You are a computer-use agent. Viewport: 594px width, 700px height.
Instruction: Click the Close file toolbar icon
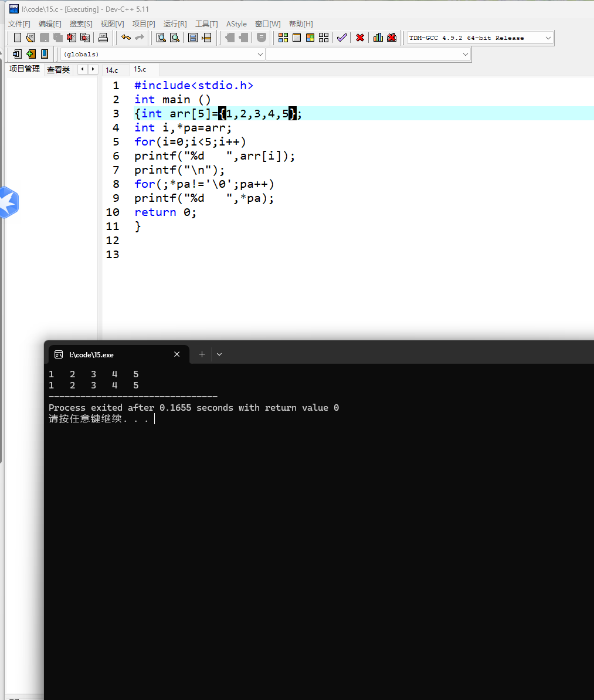[x=71, y=38]
